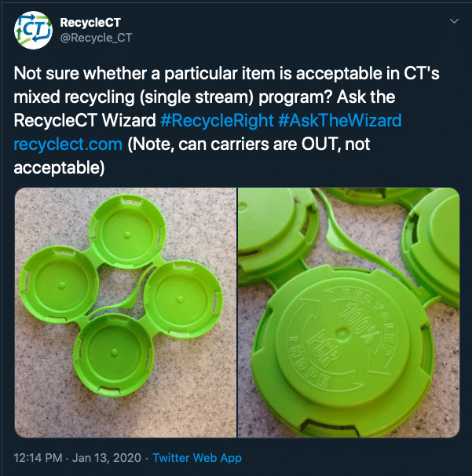
Task: Click the Twitter Web App source link
Action: click(x=197, y=457)
